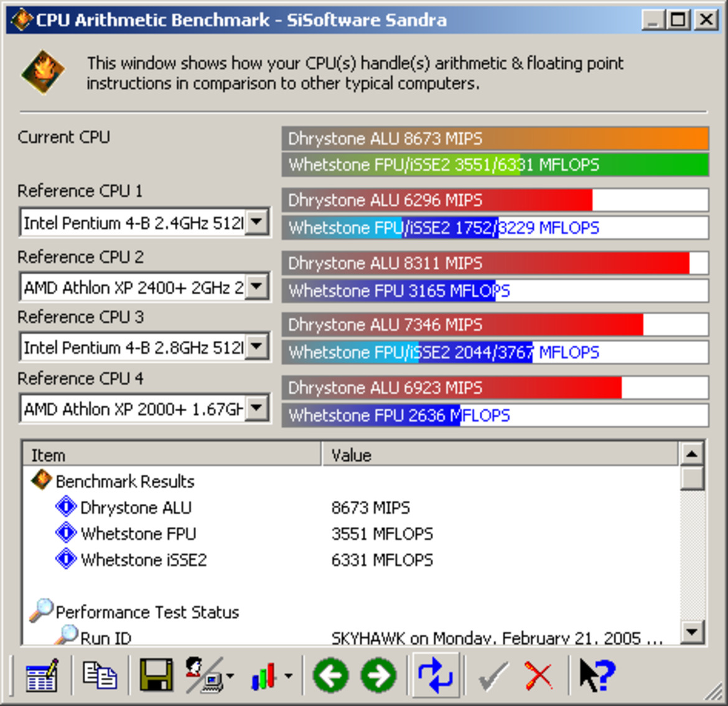Click the SKYHAWK on Monday run value
728x706 pixels.
[x=497, y=638]
